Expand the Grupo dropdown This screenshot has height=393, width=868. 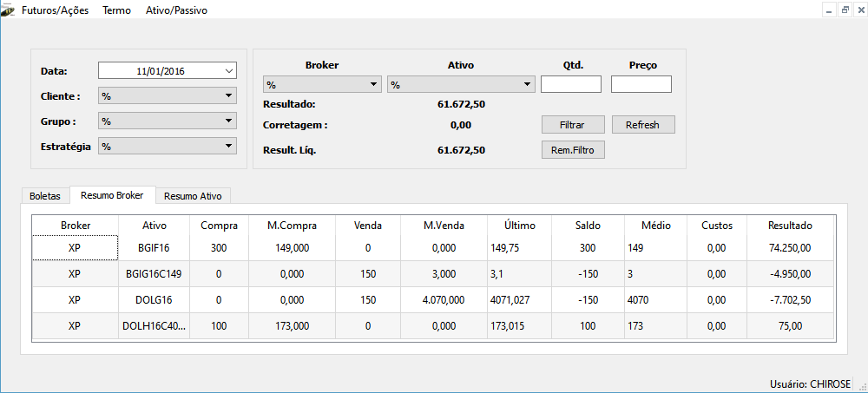168,121
